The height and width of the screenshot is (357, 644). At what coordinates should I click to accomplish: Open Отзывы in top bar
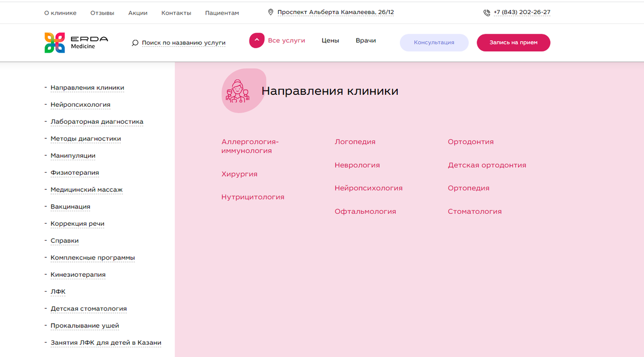[x=103, y=13]
